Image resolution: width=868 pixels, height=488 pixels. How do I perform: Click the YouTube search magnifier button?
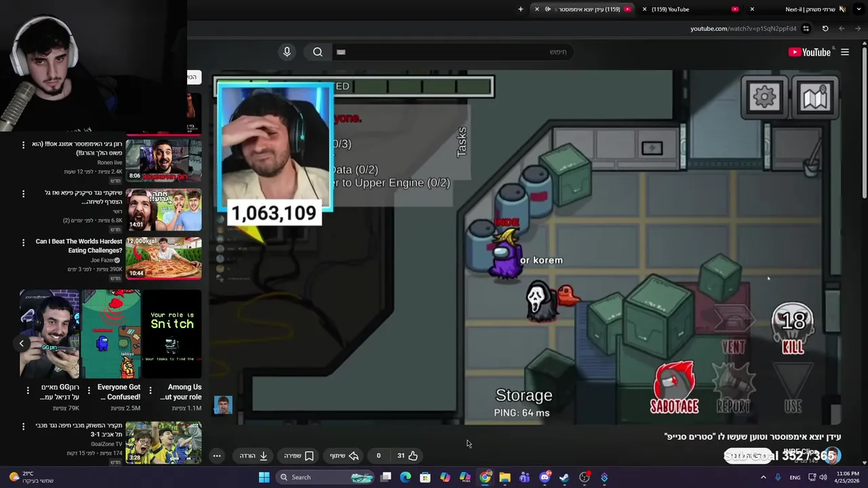317,52
